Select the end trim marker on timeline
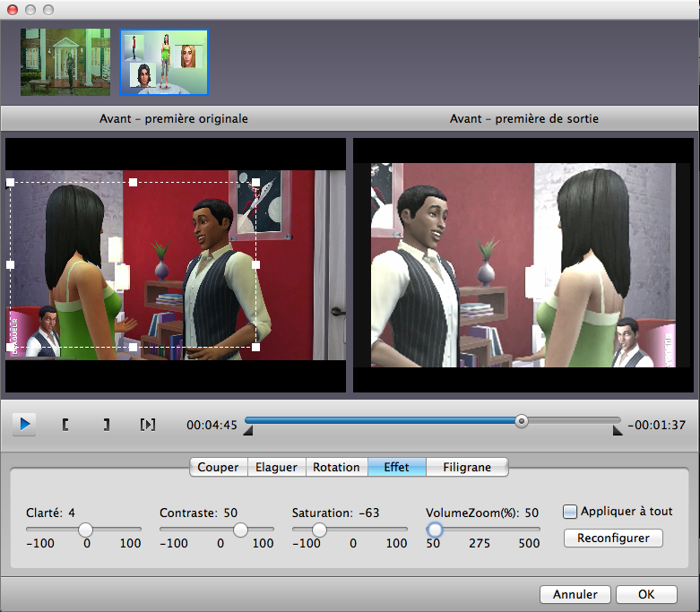 pyautogui.click(x=618, y=431)
